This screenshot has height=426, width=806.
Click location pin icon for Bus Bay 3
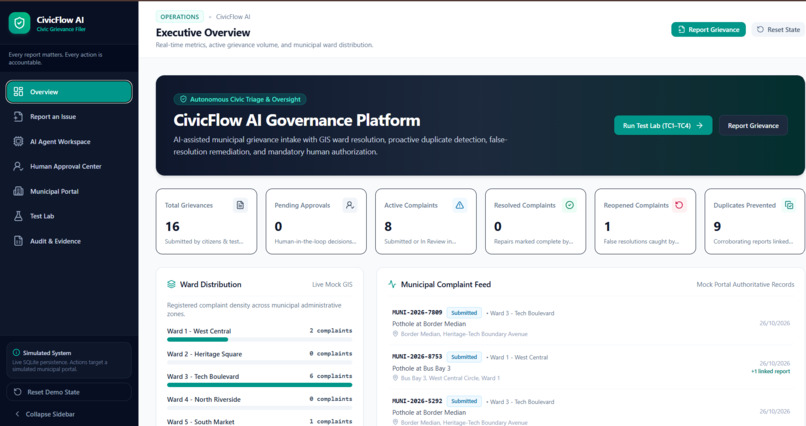coord(395,378)
